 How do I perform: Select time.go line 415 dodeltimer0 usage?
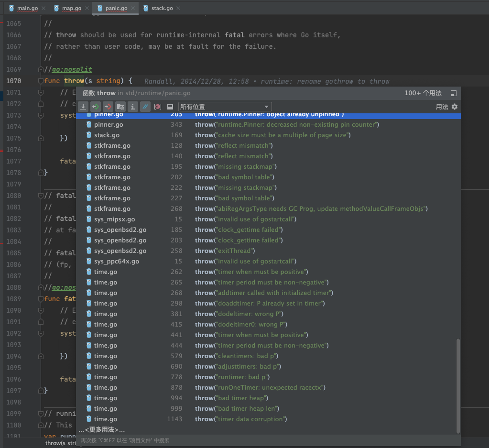pos(268,325)
